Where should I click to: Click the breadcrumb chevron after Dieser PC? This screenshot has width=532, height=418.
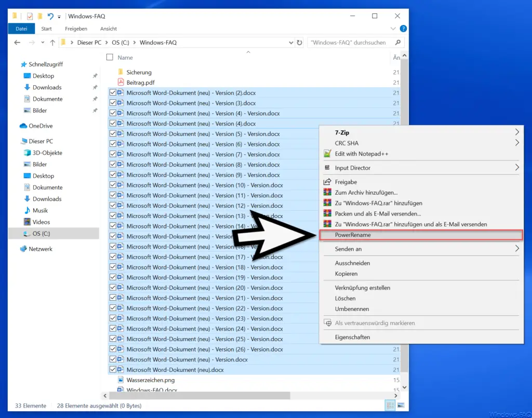click(x=107, y=43)
